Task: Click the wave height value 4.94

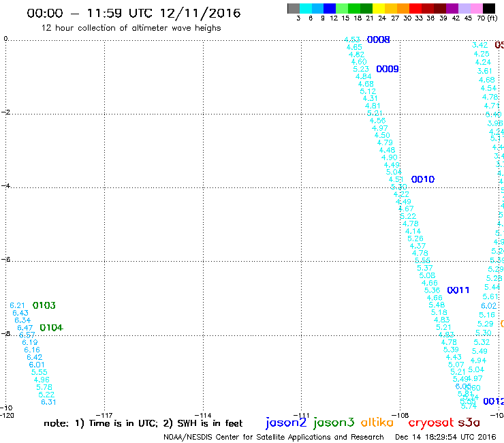Action: [x=478, y=361]
